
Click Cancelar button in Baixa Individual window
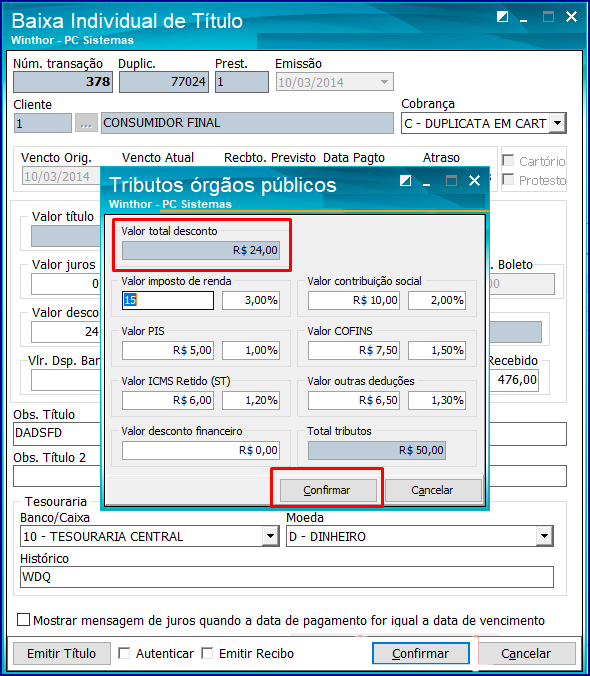527,654
